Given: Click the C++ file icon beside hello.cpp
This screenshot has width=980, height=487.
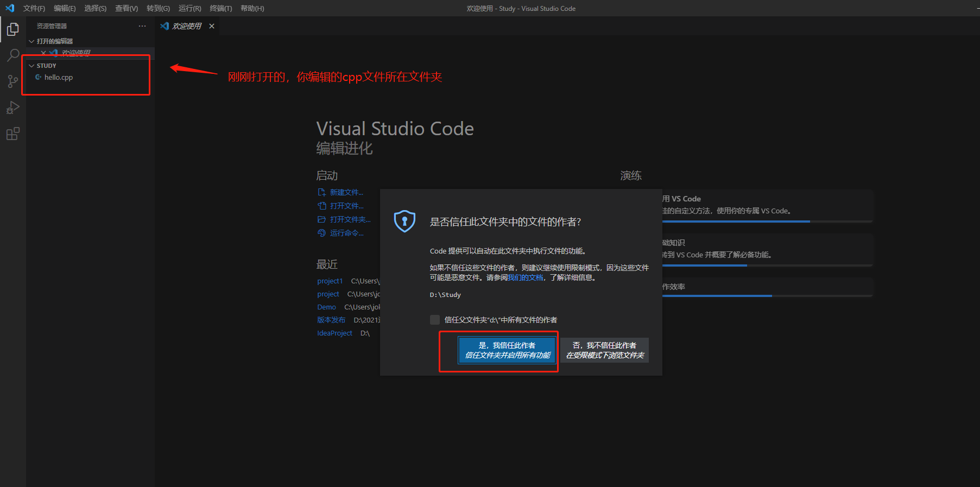Looking at the screenshot, I should [39, 77].
